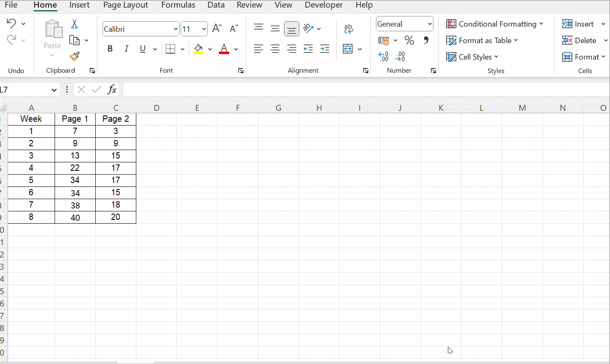Toggle Underline formatting

click(142, 49)
